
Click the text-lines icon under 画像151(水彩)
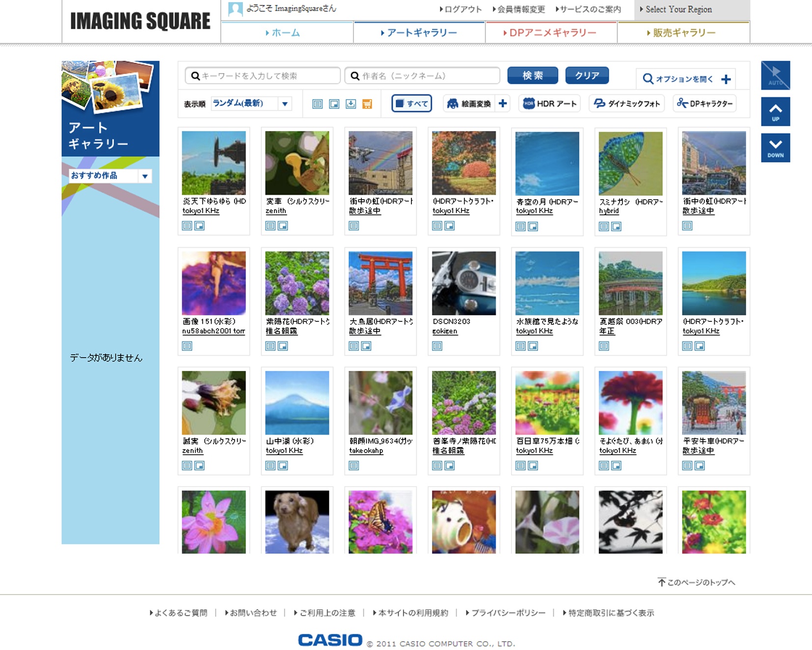187,346
